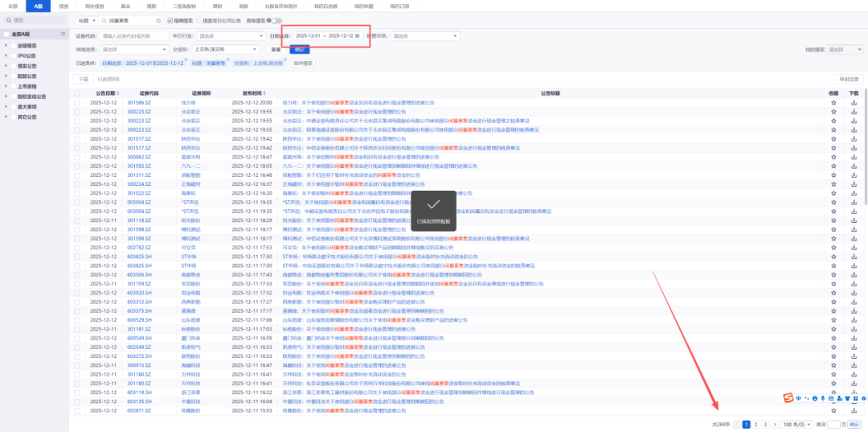Expand the 股权变动公告 tree node
Screen dimensions: 868x432
tap(6, 96)
